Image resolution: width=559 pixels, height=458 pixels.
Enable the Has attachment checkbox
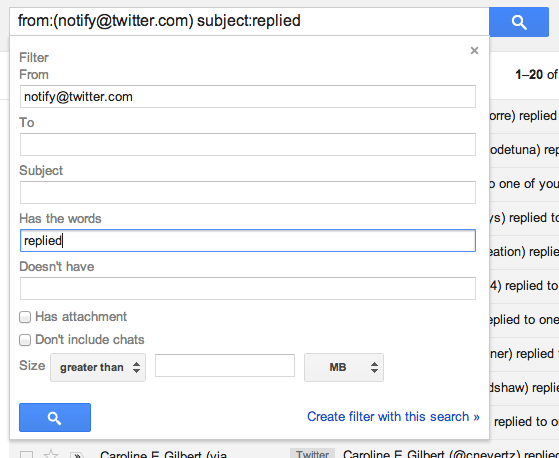coord(25,317)
